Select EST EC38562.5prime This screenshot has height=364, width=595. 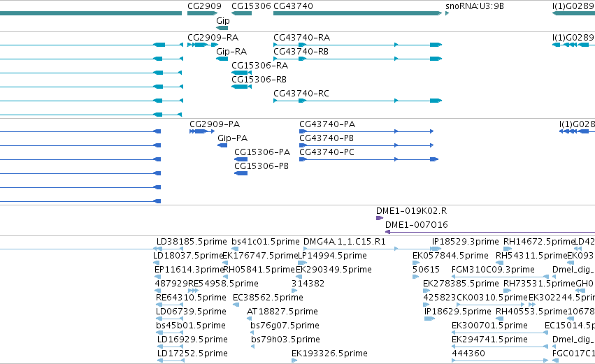pos(268,298)
